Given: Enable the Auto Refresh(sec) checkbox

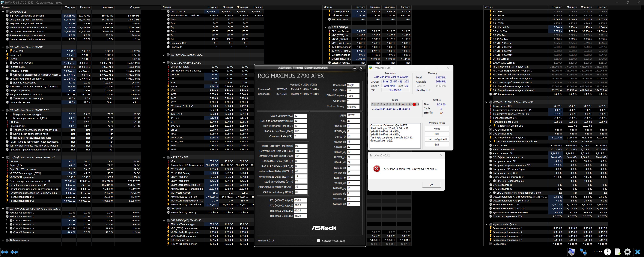Looking at the screenshot, I should [318, 241].
